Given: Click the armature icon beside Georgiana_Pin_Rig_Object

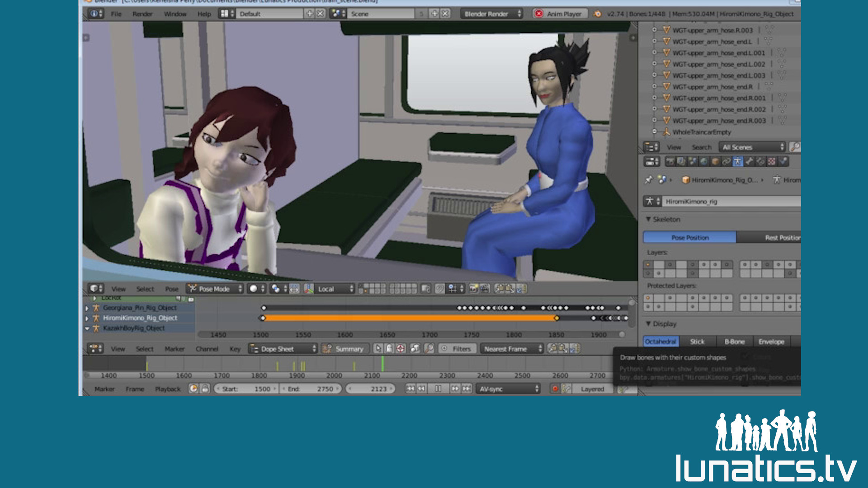Looking at the screenshot, I should (96, 308).
